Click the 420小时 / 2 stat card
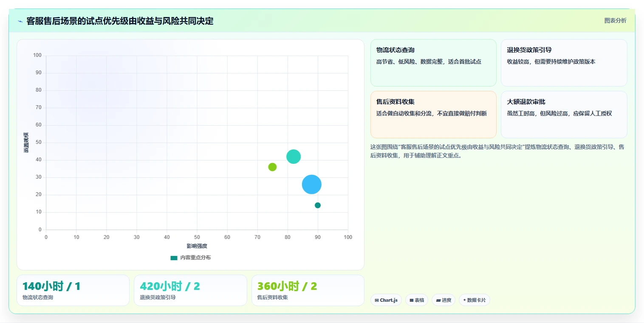 pos(190,290)
